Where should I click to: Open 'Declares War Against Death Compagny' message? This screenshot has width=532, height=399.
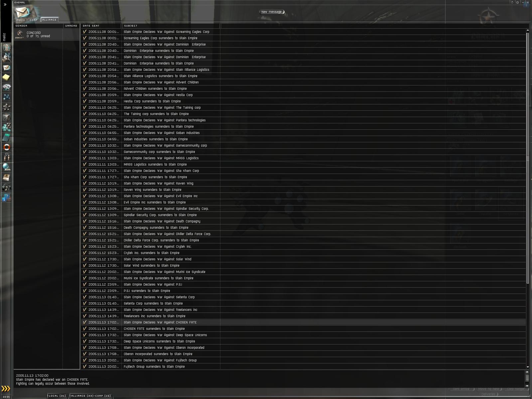click(x=304, y=221)
